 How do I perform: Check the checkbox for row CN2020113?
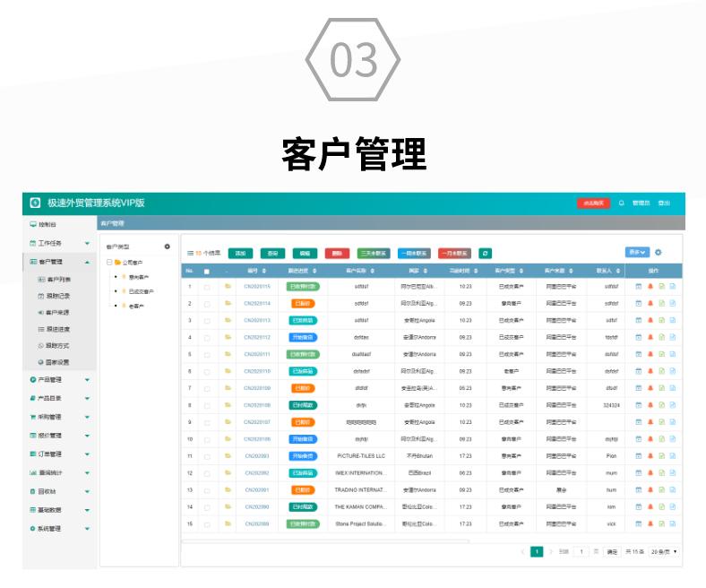[x=207, y=321]
